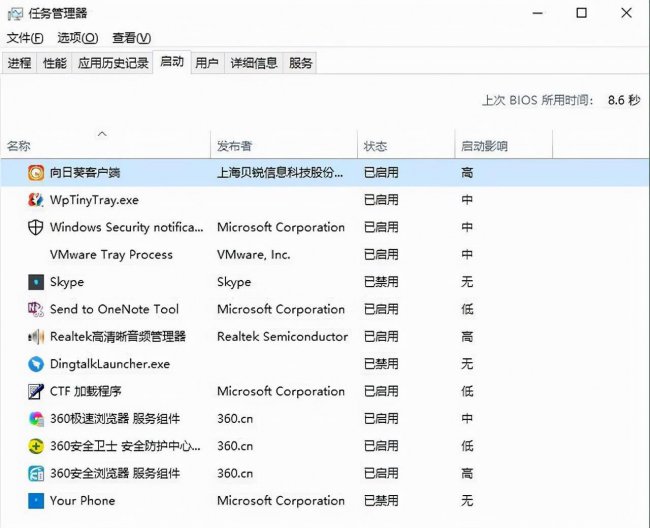Sort by the 状态 column header
Screen dimensions: 650x528
coord(406,144)
